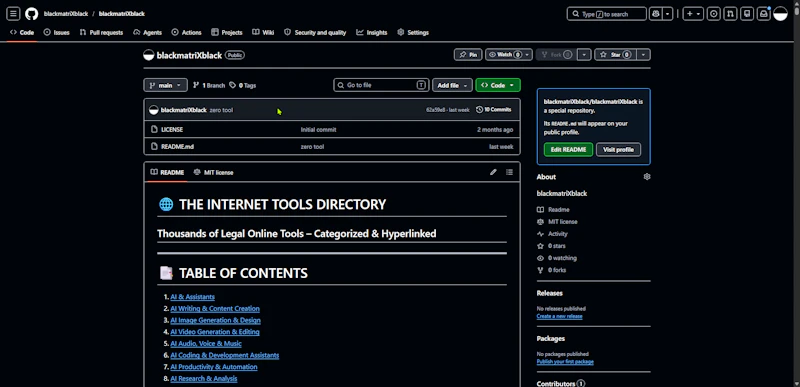Image resolution: width=800 pixels, height=387 pixels.
Task: Open the hamburger navigation menu
Action: click(13, 14)
